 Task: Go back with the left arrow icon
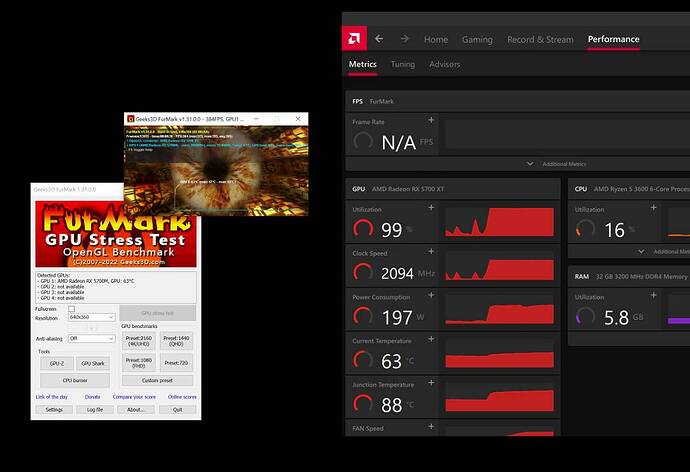pyautogui.click(x=379, y=39)
